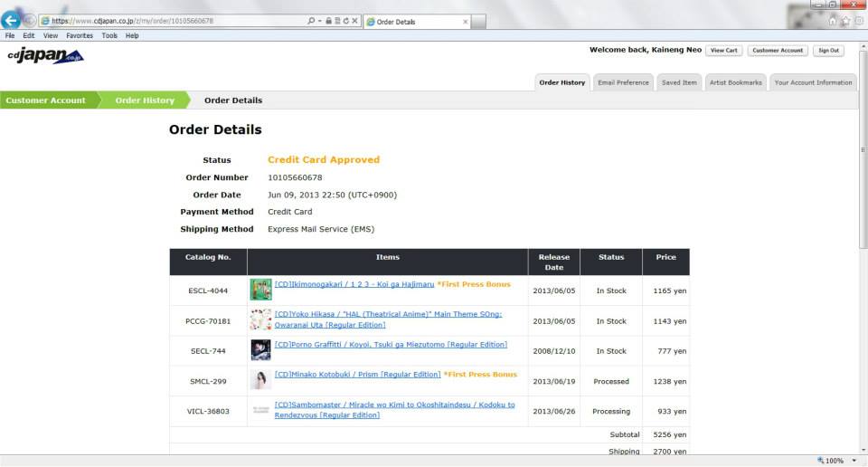Click the Ikimonogakari album cover thumbnail
Viewport: 868px width, 467px height.
[x=260, y=290]
